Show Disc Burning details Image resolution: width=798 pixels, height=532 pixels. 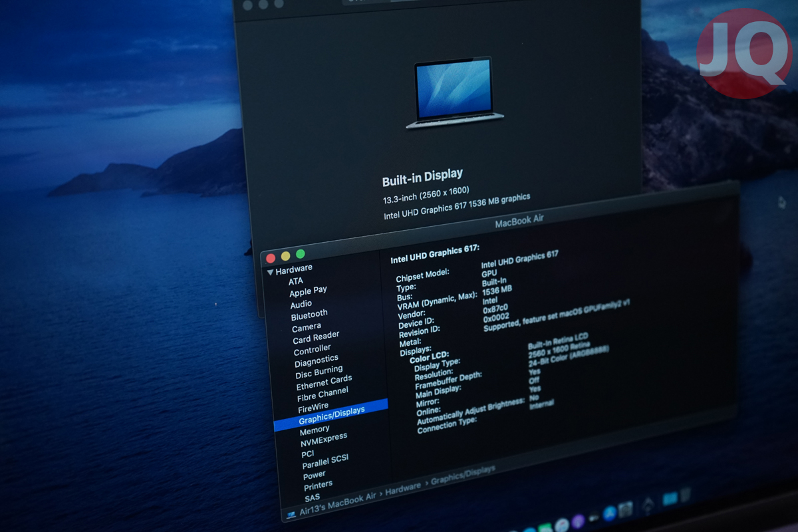(x=319, y=372)
